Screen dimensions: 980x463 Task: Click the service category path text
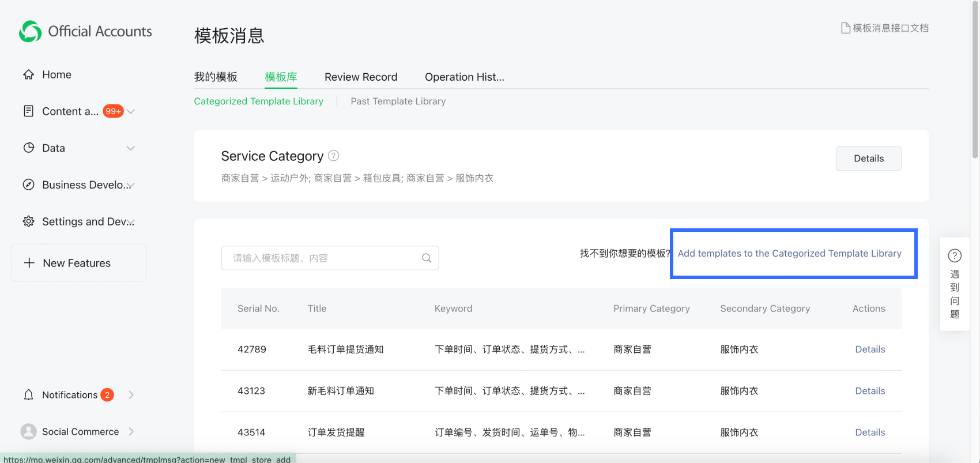(357, 178)
